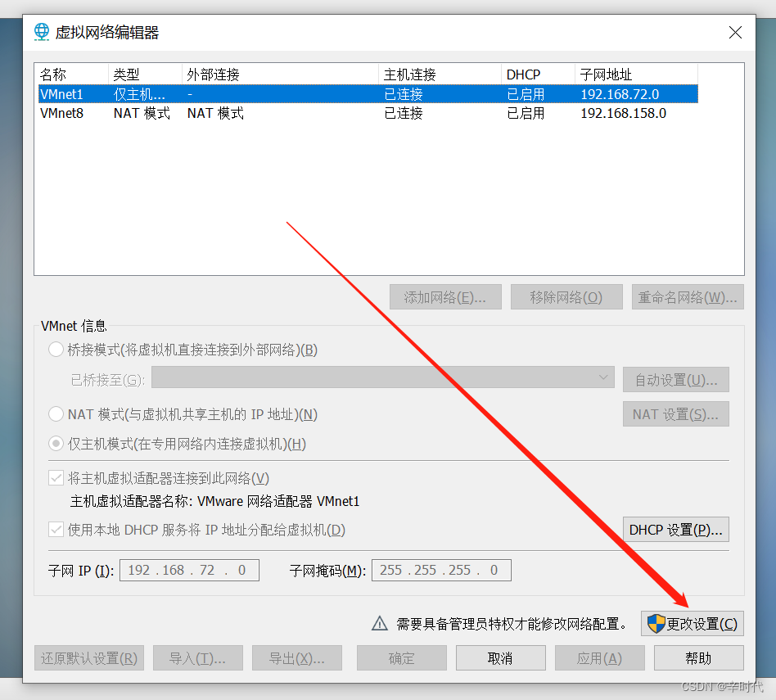Click the Virtual Network Editor globe icon
The height and width of the screenshot is (700, 776).
pos(42,32)
